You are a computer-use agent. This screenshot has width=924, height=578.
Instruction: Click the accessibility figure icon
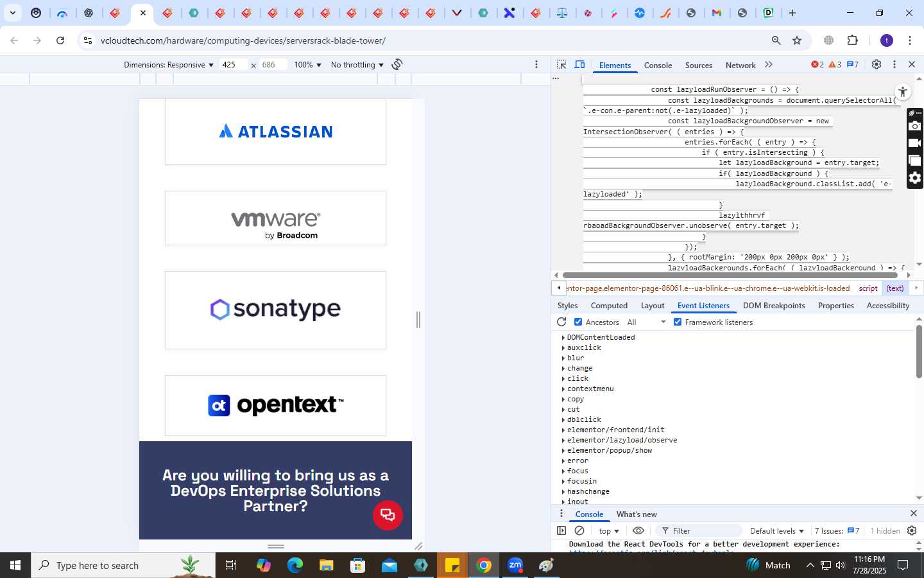pos(903,92)
